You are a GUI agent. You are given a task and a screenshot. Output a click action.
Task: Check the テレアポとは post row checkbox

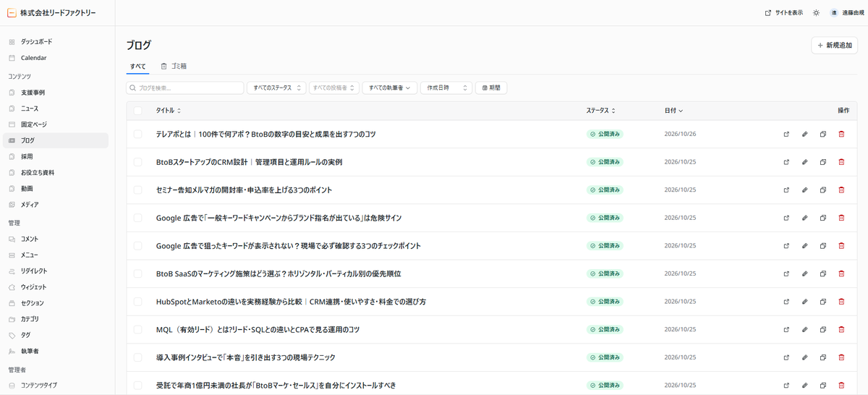[138, 134]
